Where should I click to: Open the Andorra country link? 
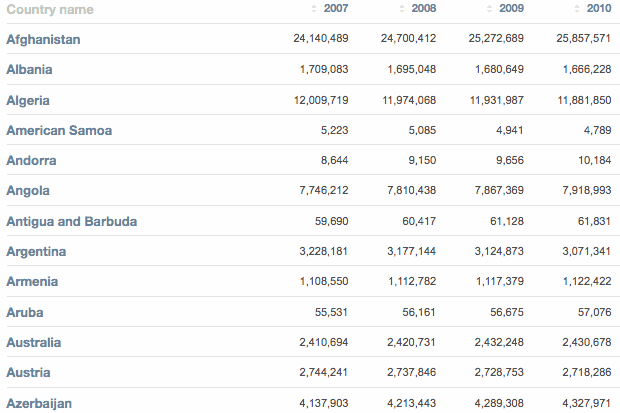pyautogui.click(x=31, y=161)
